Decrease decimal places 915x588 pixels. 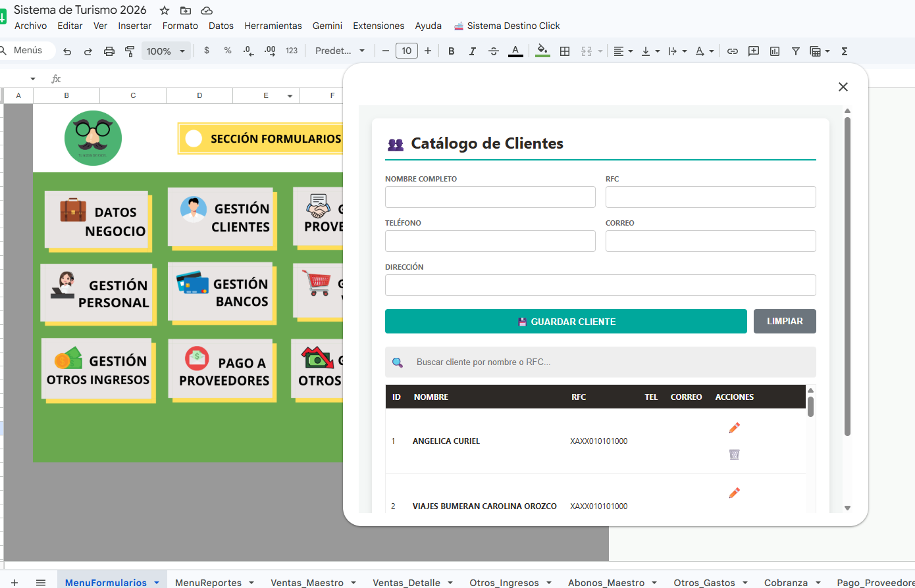(249, 51)
